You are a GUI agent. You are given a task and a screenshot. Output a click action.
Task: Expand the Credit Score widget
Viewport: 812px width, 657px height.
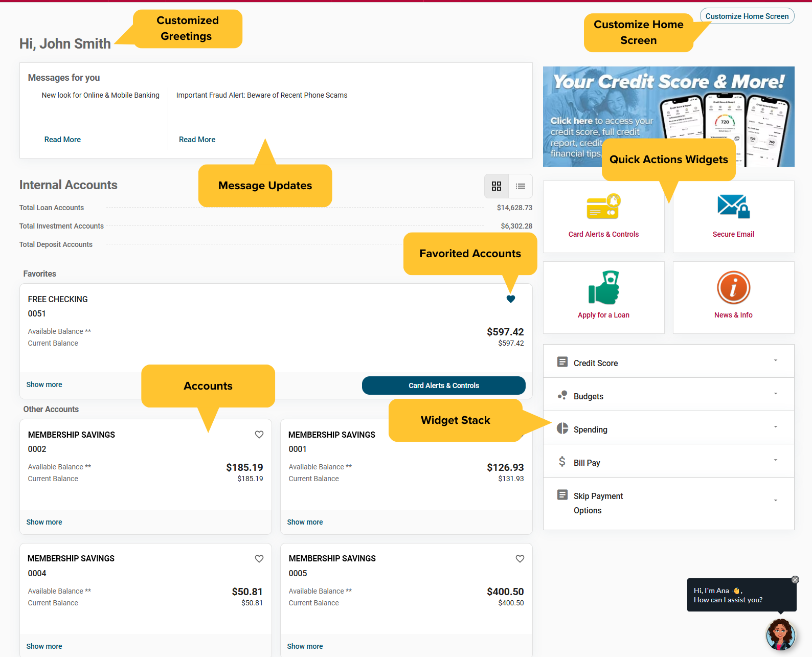pos(668,362)
